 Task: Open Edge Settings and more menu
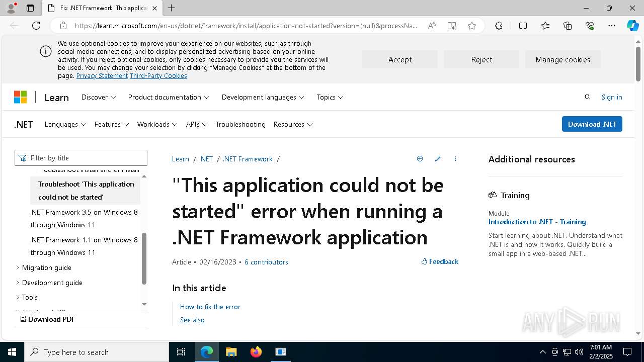click(612, 26)
